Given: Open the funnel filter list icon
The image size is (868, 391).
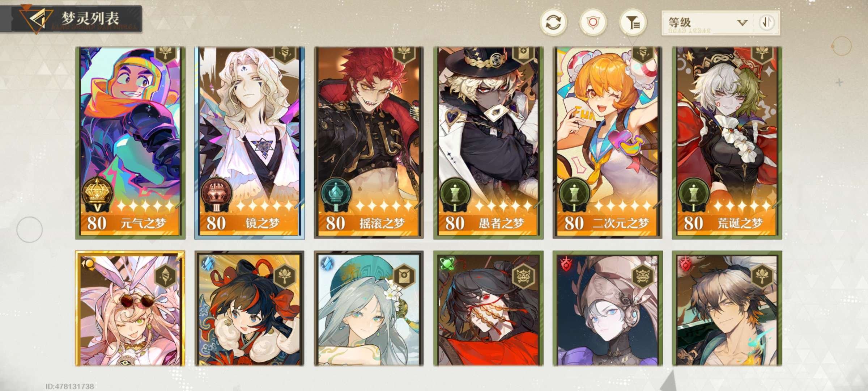Looking at the screenshot, I should (633, 23).
